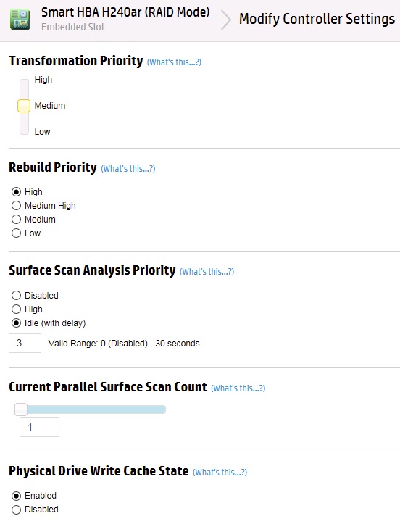Click the idle delay seconds input field
The image size is (400, 532).
pos(25,343)
